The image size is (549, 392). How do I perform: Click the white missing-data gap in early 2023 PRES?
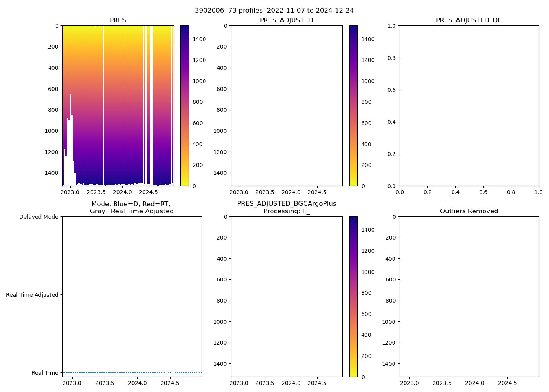pos(69,157)
